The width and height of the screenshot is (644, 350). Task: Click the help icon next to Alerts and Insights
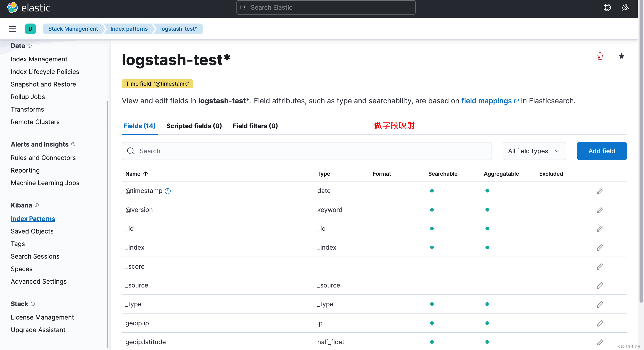pyautogui.click(x=73, y=144)
